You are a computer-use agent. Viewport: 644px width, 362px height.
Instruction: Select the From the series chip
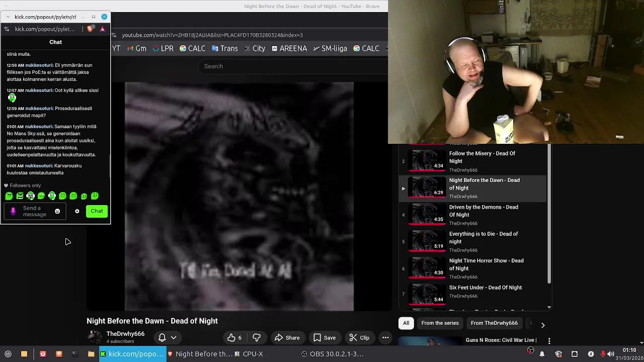click(x=440, y=323)
